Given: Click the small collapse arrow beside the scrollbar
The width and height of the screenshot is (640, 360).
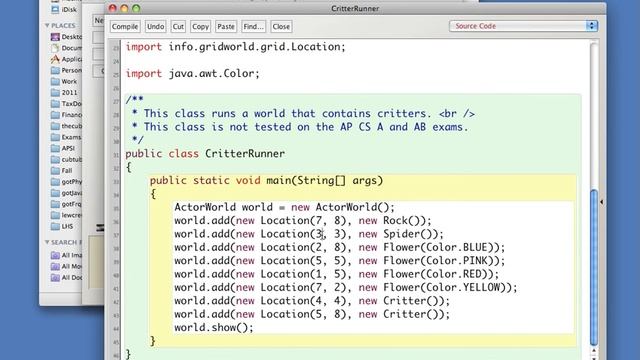Looking at the screenshot, I should (601, 202).
